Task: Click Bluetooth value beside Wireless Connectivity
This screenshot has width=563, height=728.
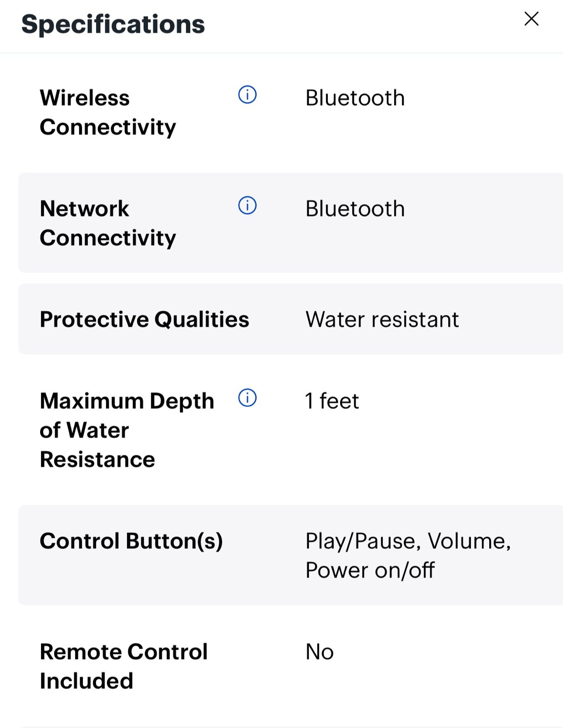Action: tap(355, 98)
